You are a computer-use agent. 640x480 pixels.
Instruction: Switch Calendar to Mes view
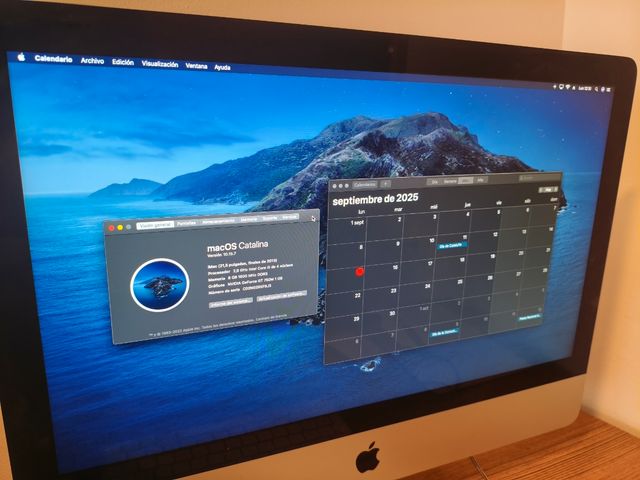coord(466,180)
